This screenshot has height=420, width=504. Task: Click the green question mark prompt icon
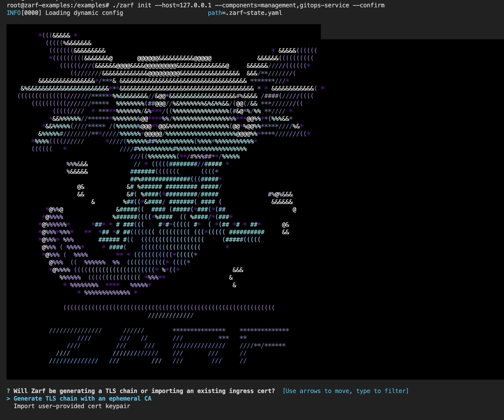8,391
